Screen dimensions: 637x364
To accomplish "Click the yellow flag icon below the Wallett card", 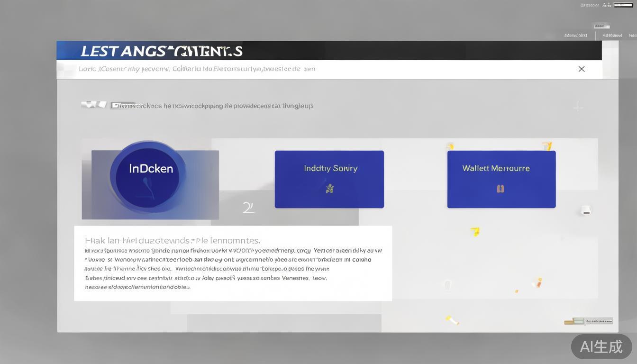I will coord(475,231).
